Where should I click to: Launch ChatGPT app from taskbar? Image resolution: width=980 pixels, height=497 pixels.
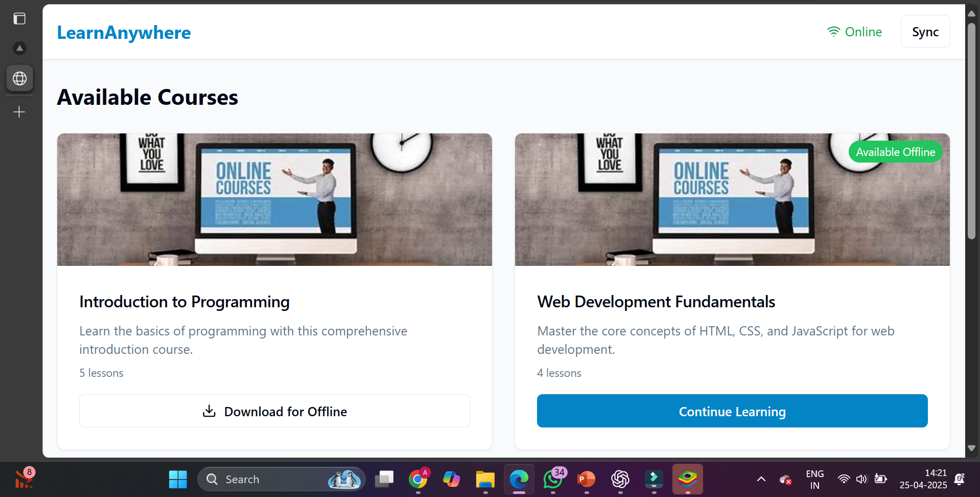tap(620, 479)
